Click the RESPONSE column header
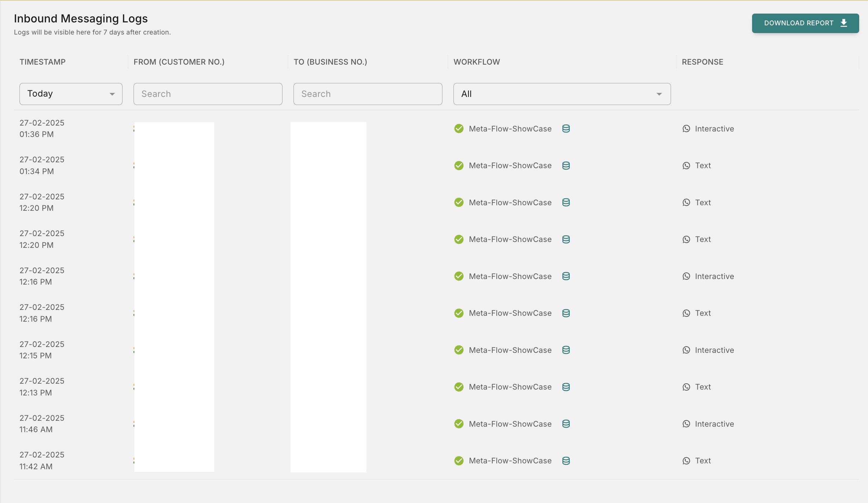 click(x=703, y=62)
